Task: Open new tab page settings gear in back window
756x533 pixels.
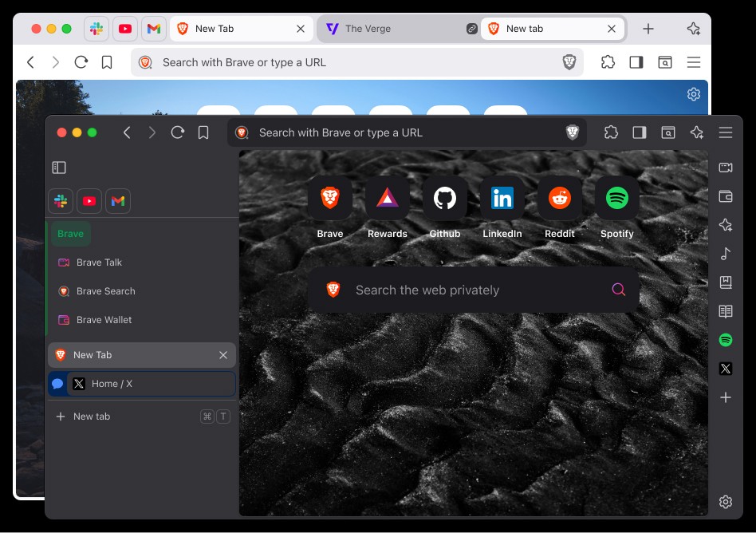Action: click(x=693, y=94)
